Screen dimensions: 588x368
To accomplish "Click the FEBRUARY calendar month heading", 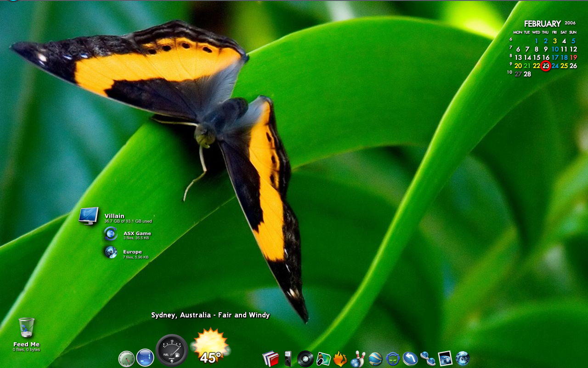I will click(542, 23).
